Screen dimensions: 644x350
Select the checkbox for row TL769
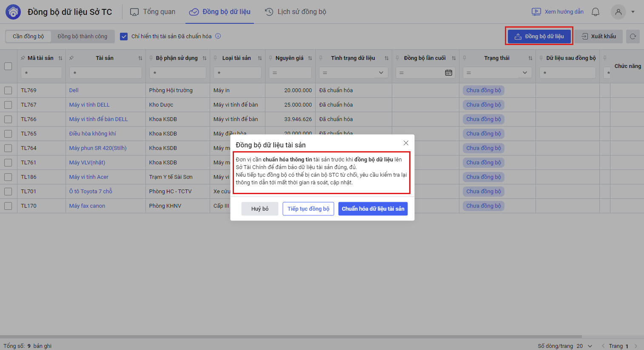8,90
